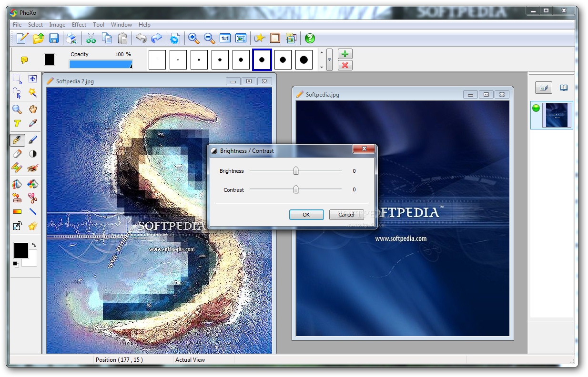Select the Lasso selection tool
Image resolution: width=588 pixels, height=377 pixels.
pyautogui.click(x=17, y=93)
